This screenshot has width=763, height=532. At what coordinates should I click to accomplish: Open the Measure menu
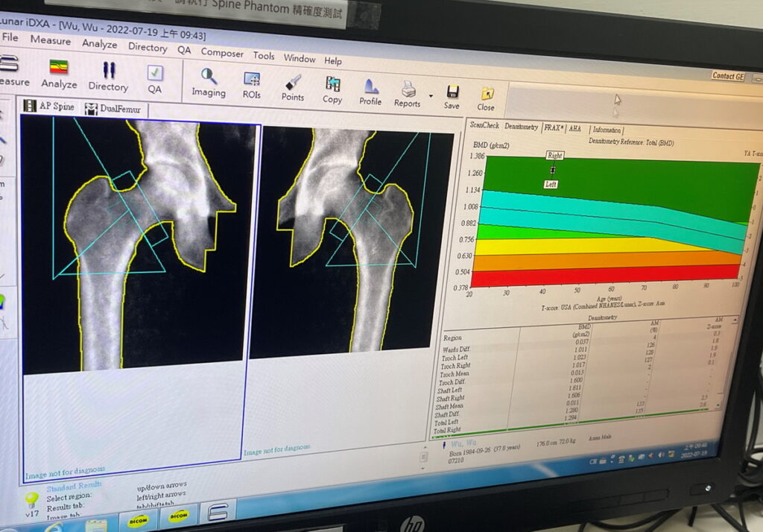coord(51,40)
